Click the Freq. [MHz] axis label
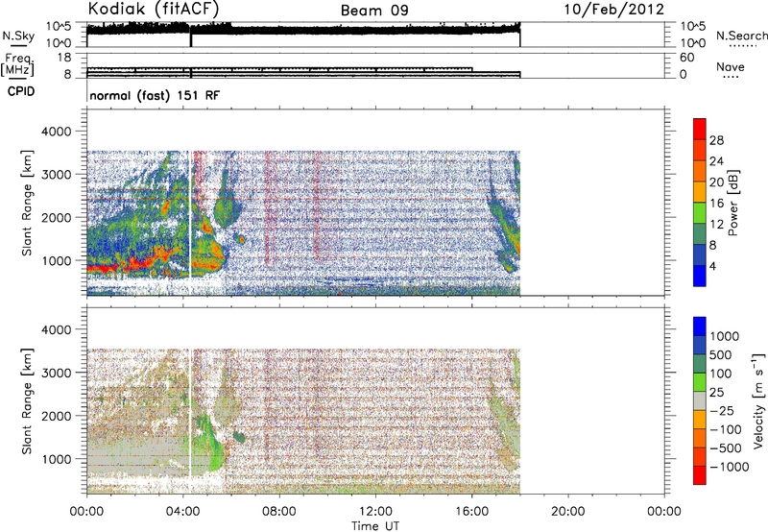The width and height of the screenshot is (768, 532). (17, 64)
